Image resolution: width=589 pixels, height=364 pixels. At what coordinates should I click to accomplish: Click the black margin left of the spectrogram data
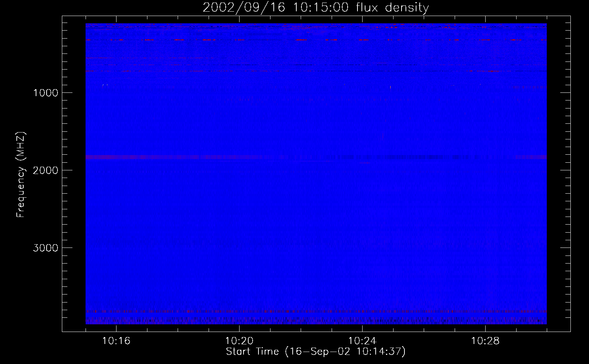(74, 175)
